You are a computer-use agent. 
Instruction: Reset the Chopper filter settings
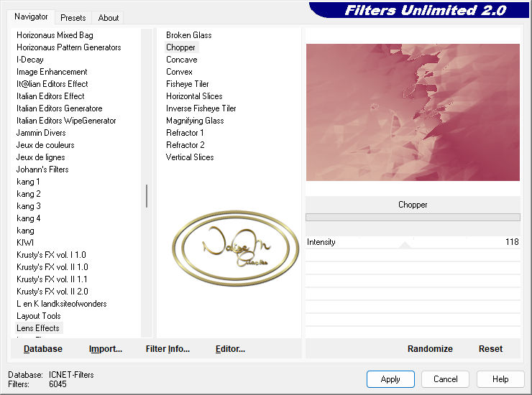[x=490, y=349]
